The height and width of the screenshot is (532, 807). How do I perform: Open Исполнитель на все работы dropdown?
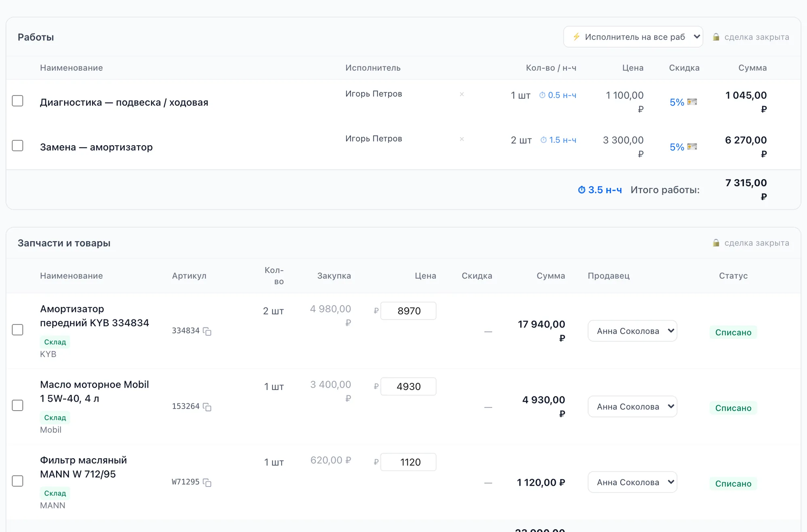click(633, 37)
